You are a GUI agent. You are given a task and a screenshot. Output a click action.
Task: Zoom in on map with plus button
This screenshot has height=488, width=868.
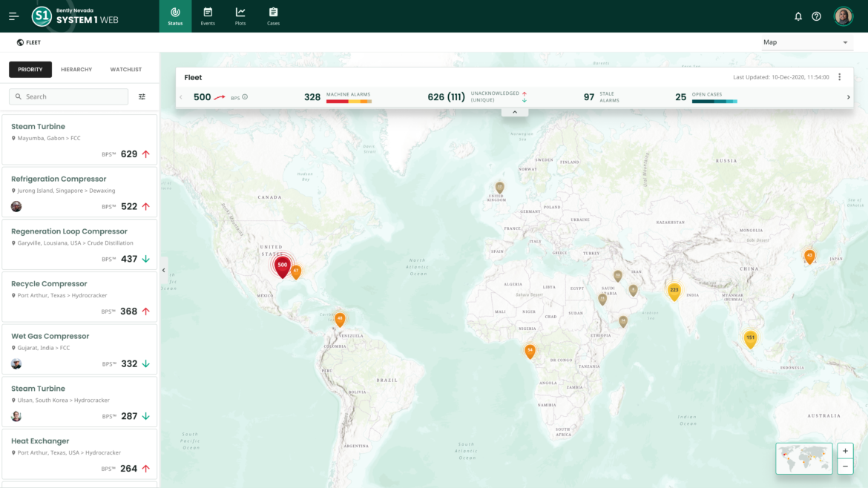[x=845, y=451]
